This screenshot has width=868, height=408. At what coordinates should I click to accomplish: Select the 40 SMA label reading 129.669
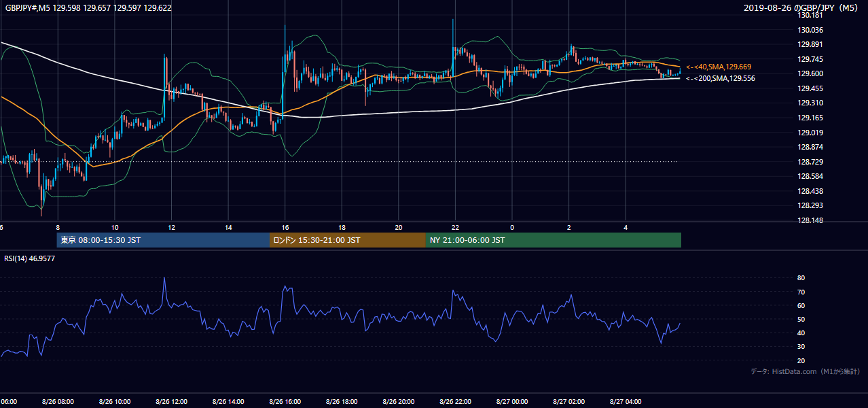click(x=719, y=67)
